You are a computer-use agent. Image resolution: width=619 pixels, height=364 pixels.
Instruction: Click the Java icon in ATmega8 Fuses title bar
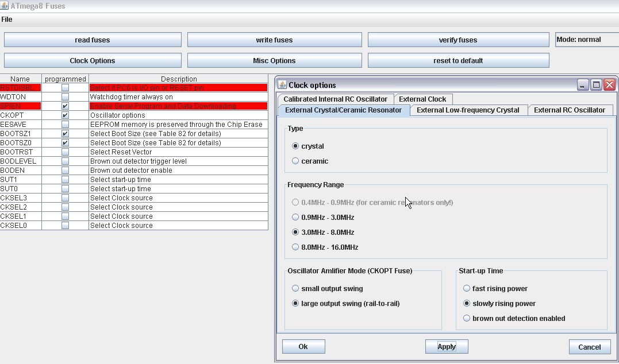[x=4, y=6]
